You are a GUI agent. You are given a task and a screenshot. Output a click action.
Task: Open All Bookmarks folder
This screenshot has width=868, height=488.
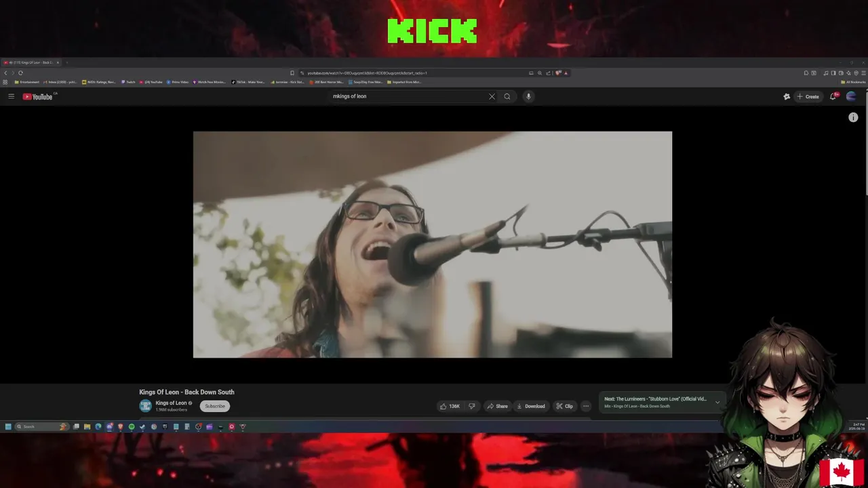pyautogui.click(x=852, y=82)
